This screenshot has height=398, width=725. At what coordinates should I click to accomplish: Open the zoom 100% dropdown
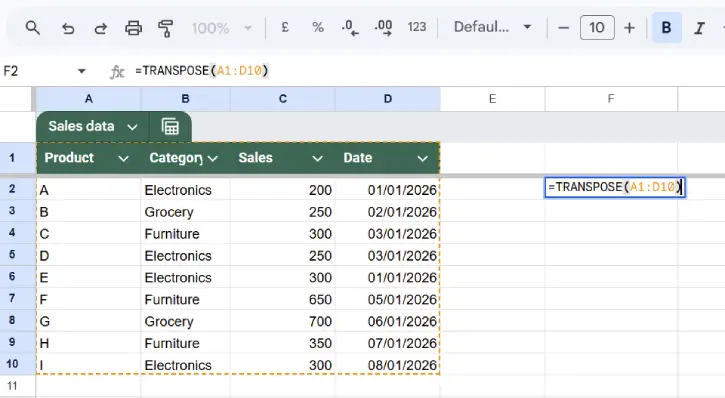pyautogui.click(x=222, y=28)
